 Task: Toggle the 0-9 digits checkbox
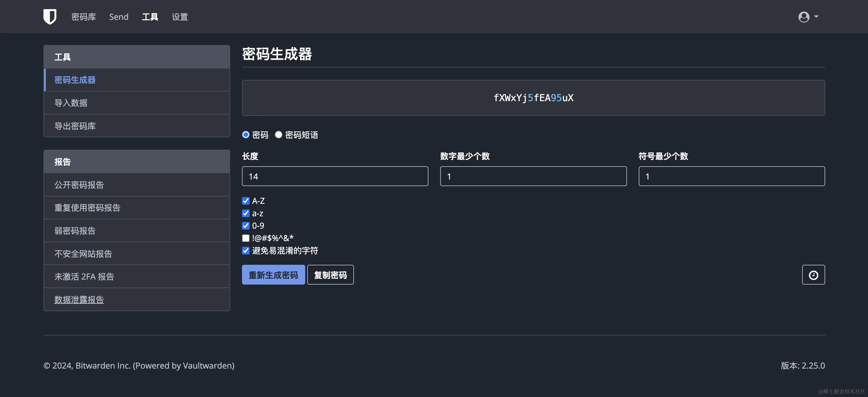click(x=246, y=226)
